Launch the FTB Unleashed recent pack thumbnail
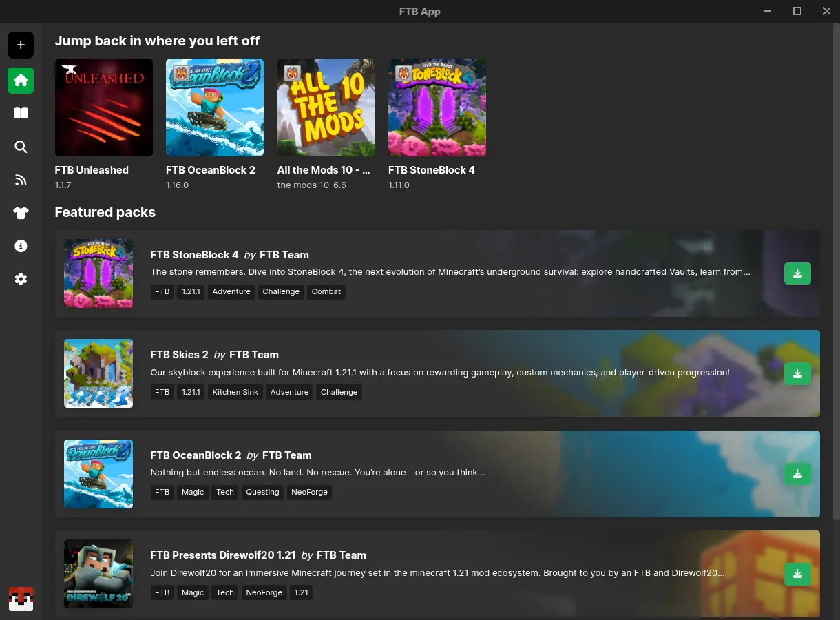The image size is (840, 620). click(104, 107)
